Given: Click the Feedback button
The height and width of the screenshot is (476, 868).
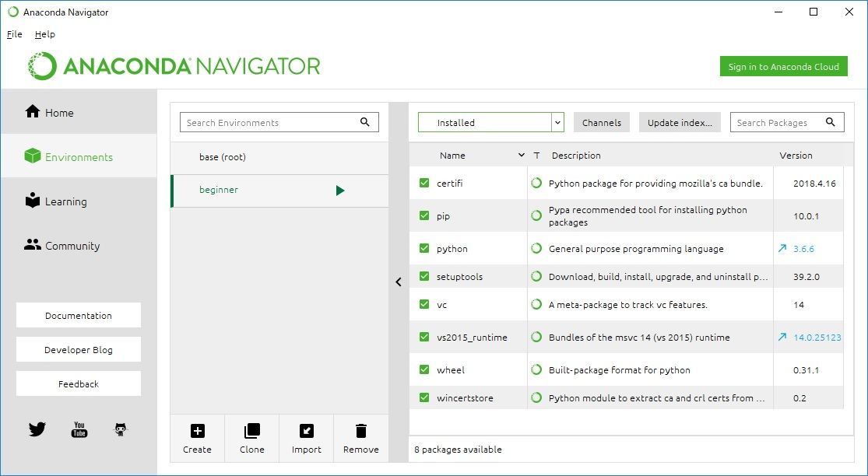Looking at the screenshot, I should coord(79,383).
